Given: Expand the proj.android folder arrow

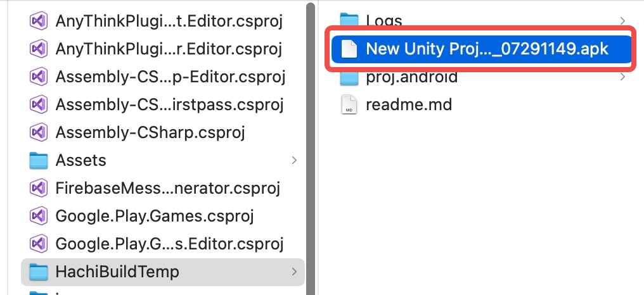Looking at the screenshot, I should (622, 77).
